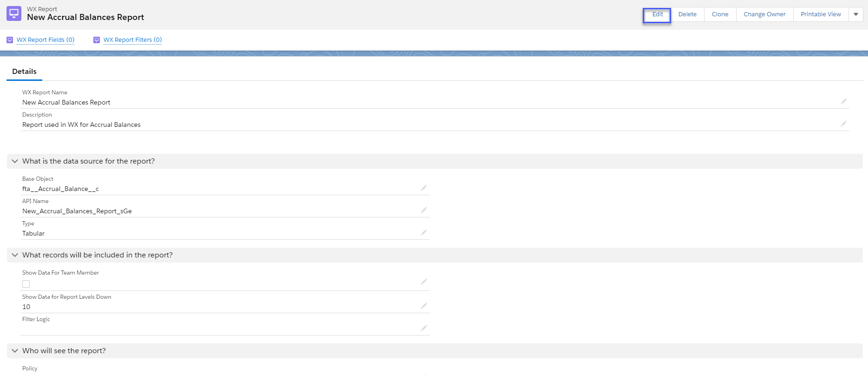The height and width of the screenshot is (375, 868).
Task: Select the Details tab
Action: 24,72
